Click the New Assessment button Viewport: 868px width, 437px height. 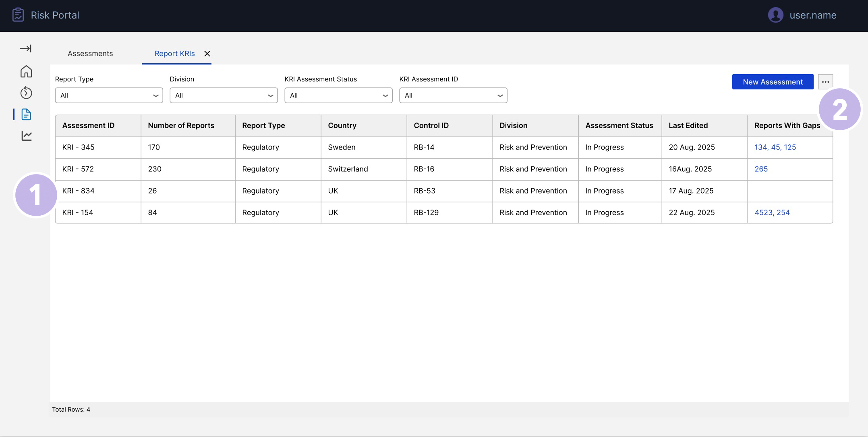tap(773, 82)
